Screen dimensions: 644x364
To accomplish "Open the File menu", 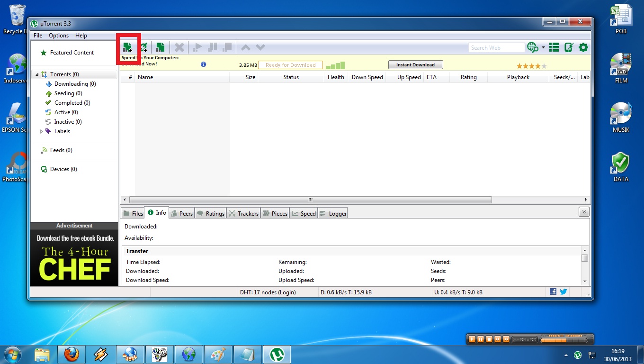I will [x=38, y=36].
